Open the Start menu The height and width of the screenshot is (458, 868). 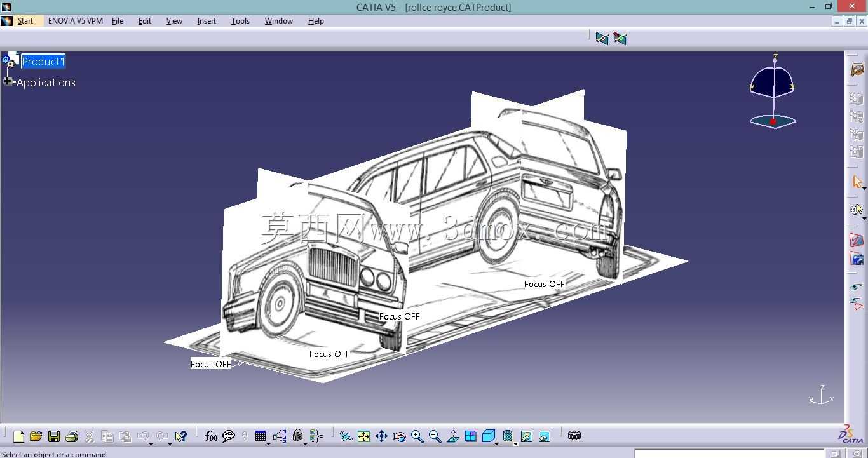(x=25, y=21)
